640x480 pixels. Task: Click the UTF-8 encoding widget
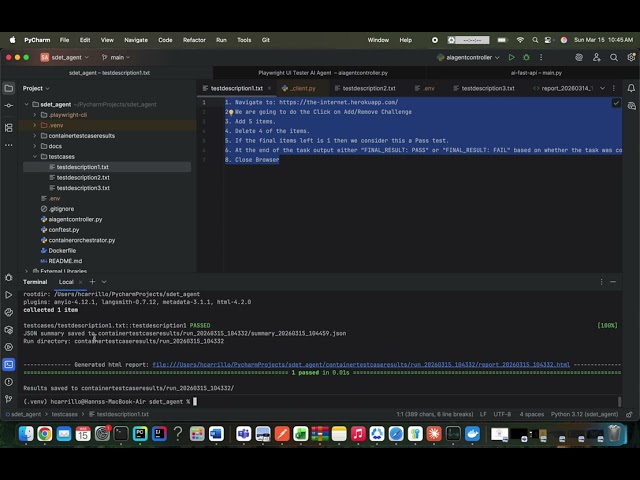(502, 414)
